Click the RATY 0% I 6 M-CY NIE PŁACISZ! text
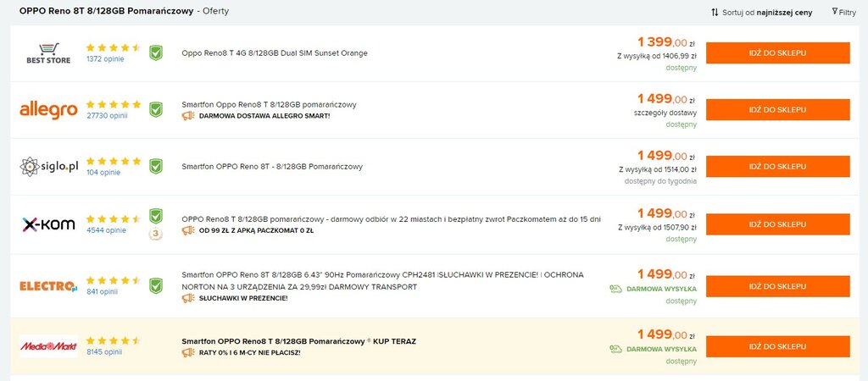The image size is (868, 381). click(x=250, y=352)
